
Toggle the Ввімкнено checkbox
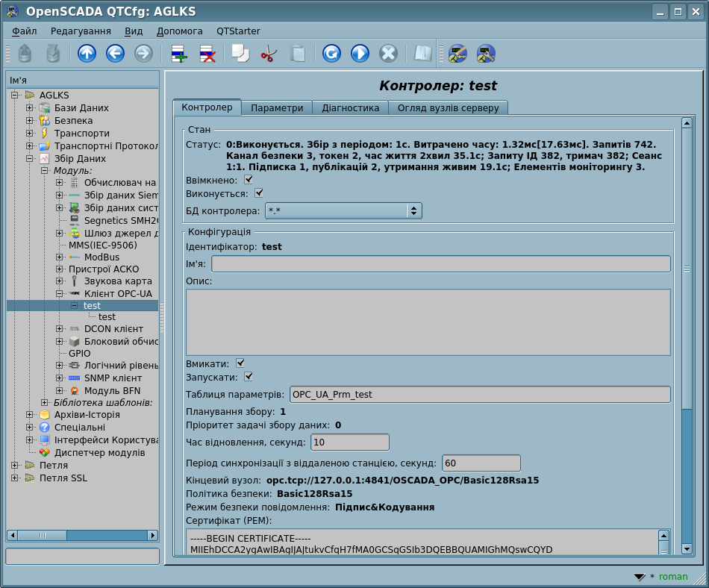[249, 180]
